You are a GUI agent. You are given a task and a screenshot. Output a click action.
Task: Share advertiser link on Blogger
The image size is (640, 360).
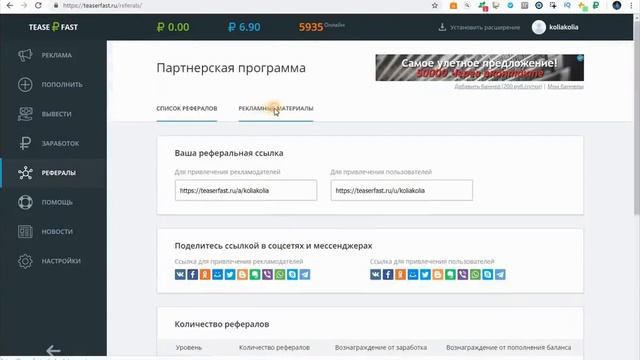[242, 274]
